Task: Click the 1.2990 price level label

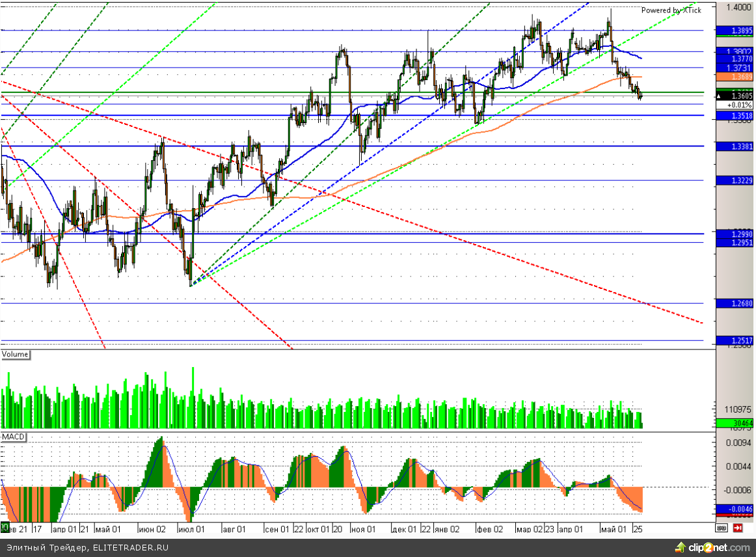Action: tap(735, 234)
